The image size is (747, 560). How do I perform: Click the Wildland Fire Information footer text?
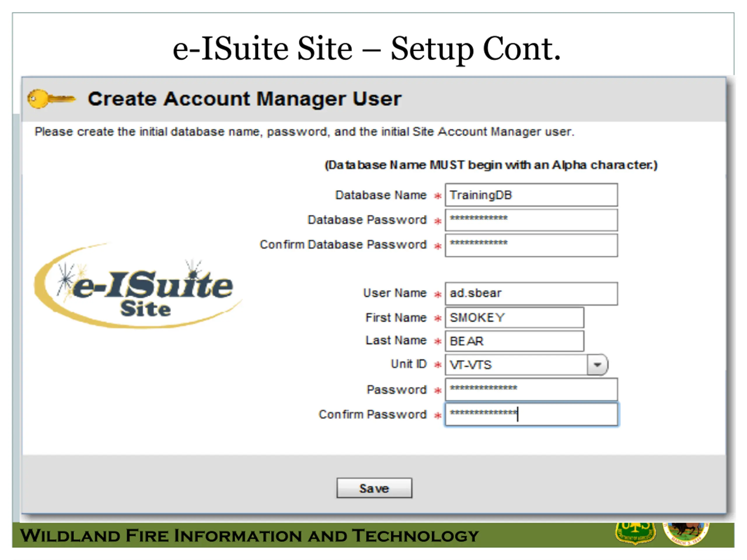pyautogui.click(x=249, y=536)
